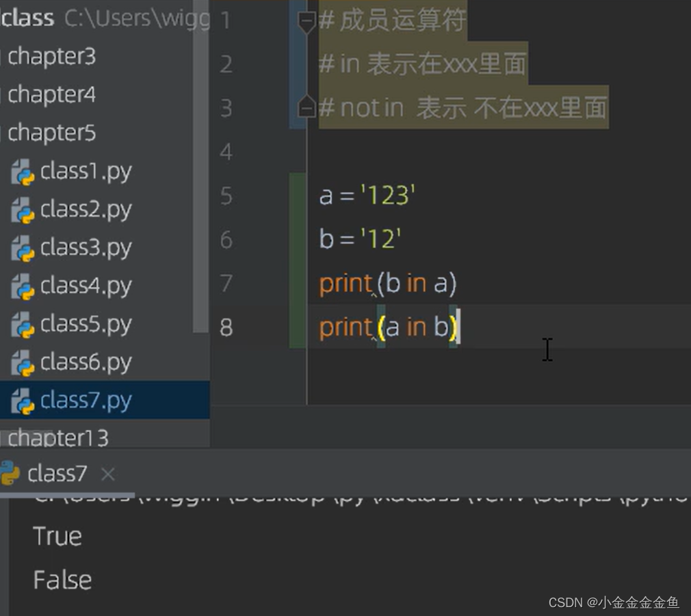Select the chapter13 folder
This screenshot has height=616, width=691.
coord(57,438)
